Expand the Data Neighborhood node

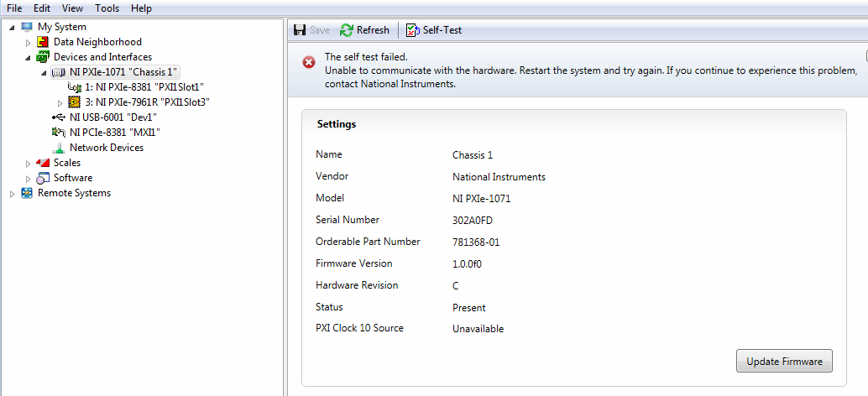click(x=29, y=43)
